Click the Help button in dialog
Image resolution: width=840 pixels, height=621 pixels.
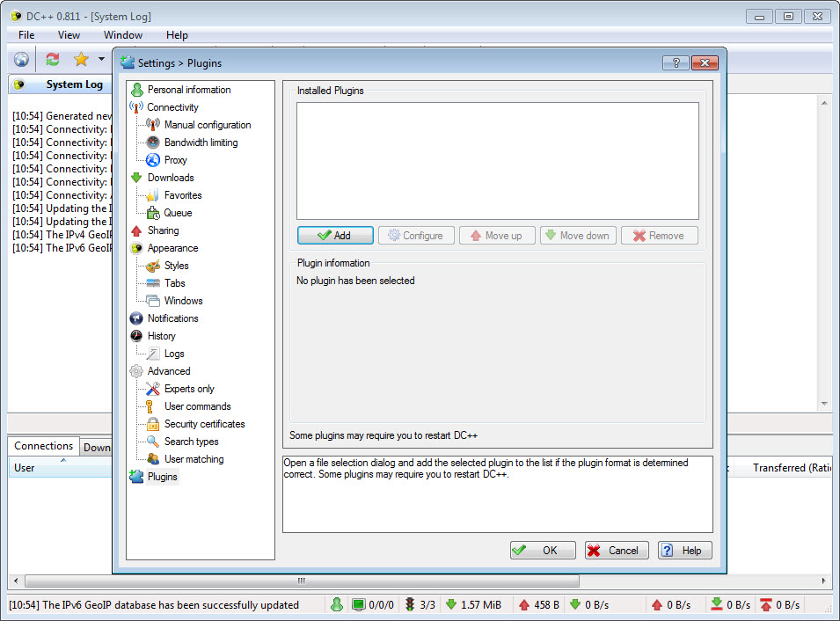(x=684, y=551)
